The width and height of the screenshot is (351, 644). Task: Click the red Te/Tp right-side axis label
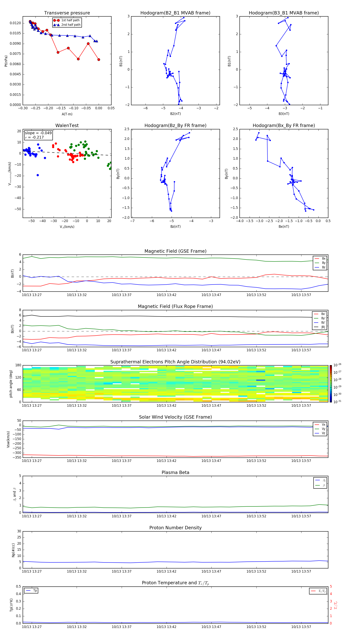(336, 605)
